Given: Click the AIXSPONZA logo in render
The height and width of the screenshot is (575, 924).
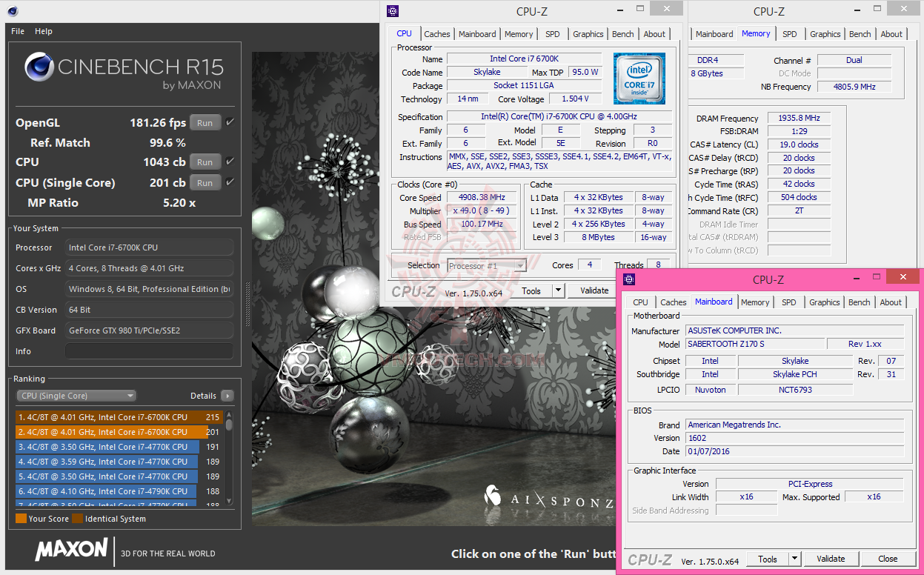Looking at the screenshot, I should click(548, 499).
